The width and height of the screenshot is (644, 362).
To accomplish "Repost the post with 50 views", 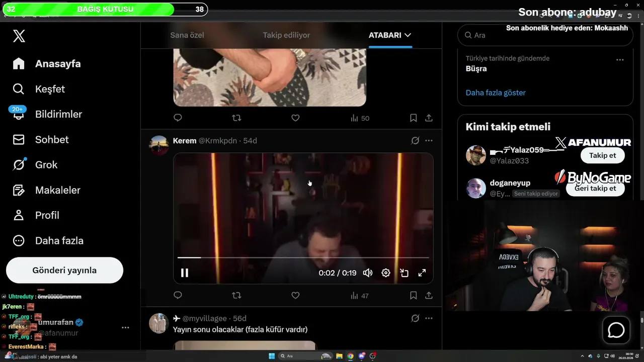I will tap(236, 118).
